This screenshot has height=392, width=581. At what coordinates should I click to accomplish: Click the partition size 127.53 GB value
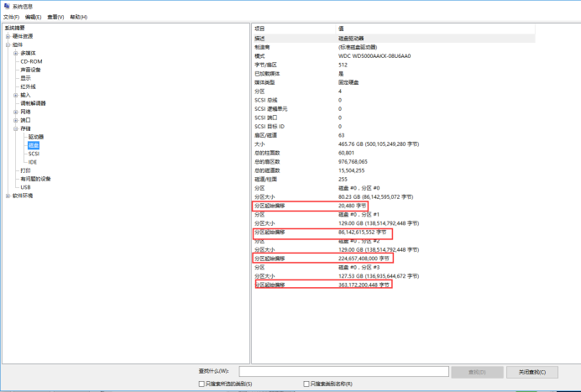point(379,276)
